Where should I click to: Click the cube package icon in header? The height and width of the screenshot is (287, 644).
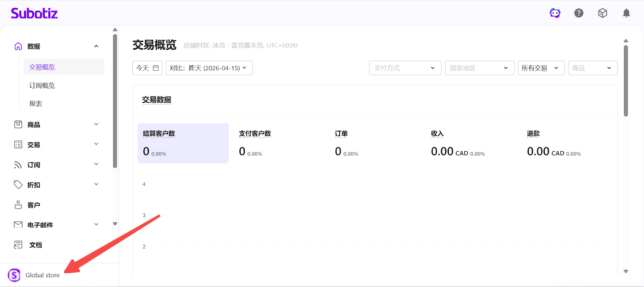(603, 13)
